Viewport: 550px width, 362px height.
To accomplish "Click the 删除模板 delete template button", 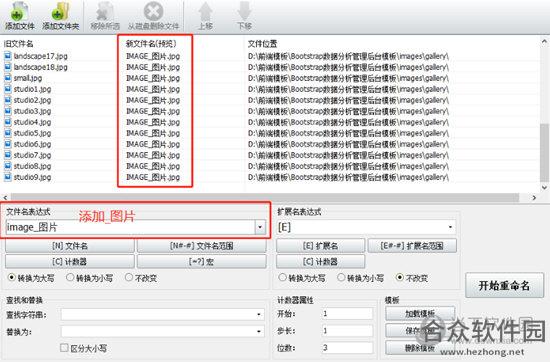I will click(420, 348).
